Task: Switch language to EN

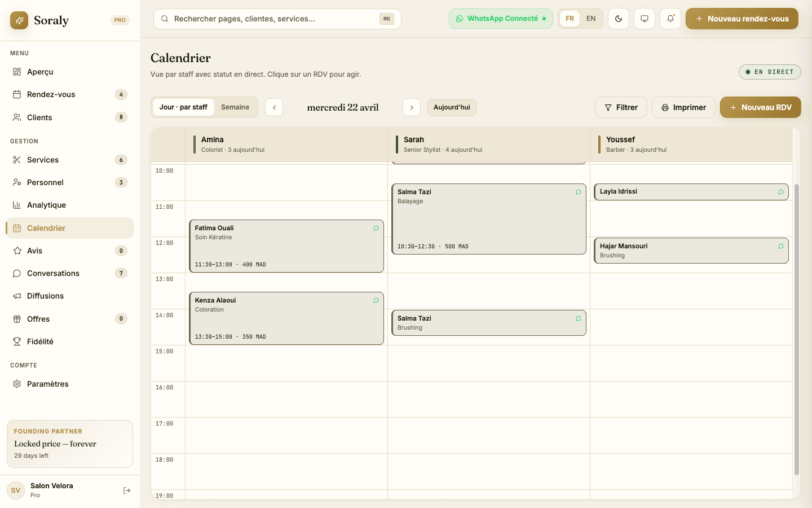Action: click(x=590, y=19)
